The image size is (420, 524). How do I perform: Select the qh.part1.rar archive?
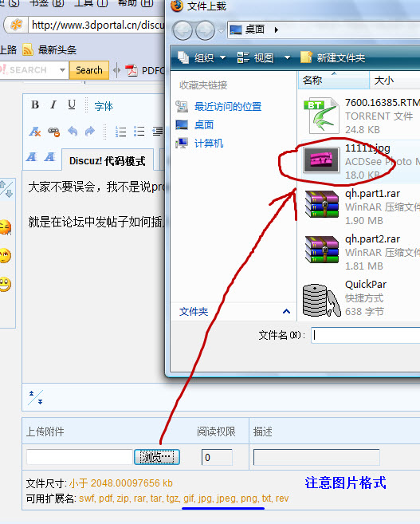point(360,207)
